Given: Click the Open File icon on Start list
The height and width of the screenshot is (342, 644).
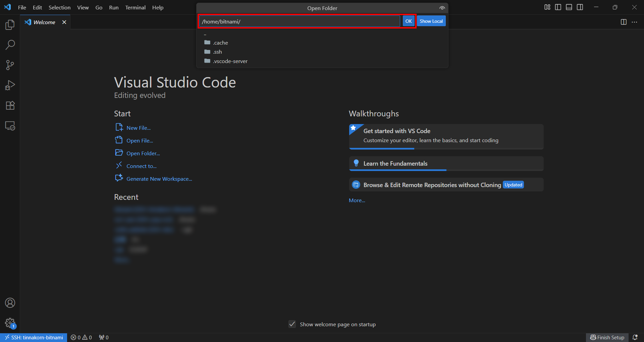Looking at the screenshot, I should 119,140.
